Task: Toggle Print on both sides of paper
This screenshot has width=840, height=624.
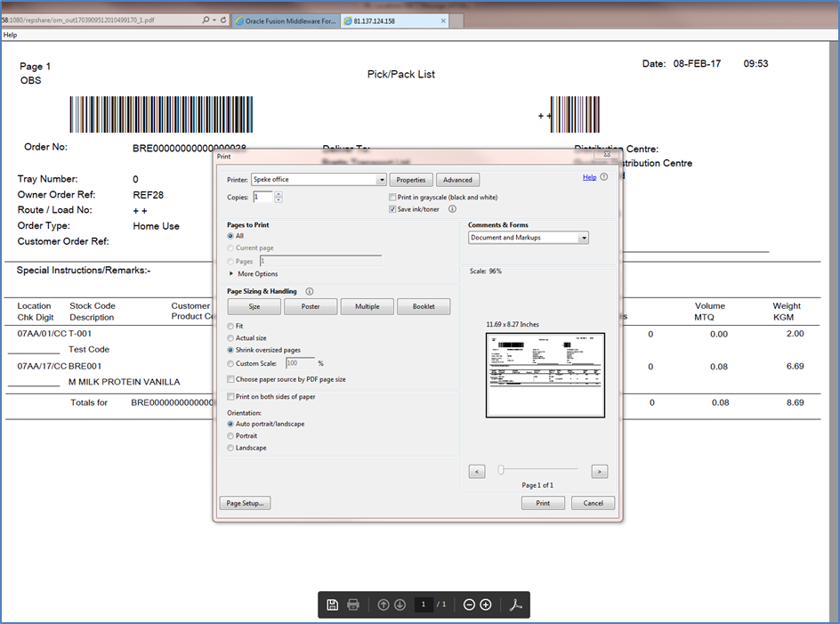Action: click(230, 397)
